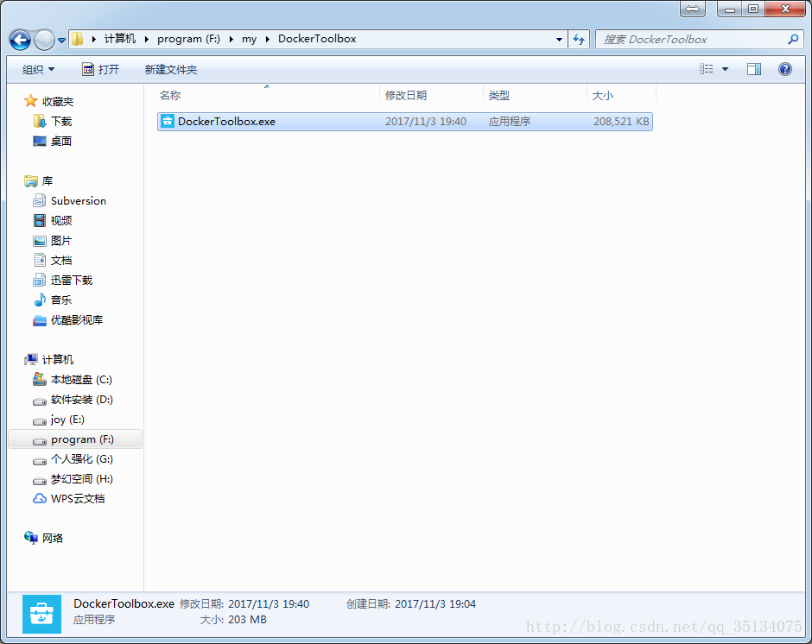This screenshot has width=812, height=644.
Task: Expand arrow after program (F:) in breadcrumb
Action: [x=231, y=39]
